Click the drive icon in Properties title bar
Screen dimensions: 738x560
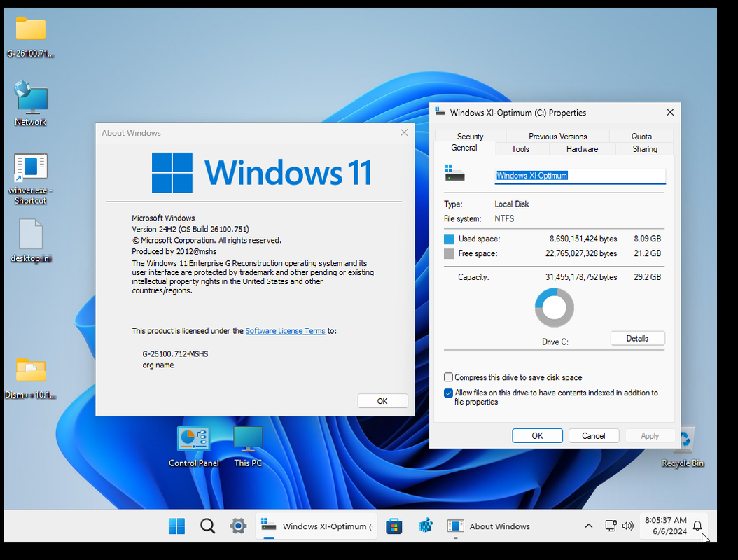(440, 112)
